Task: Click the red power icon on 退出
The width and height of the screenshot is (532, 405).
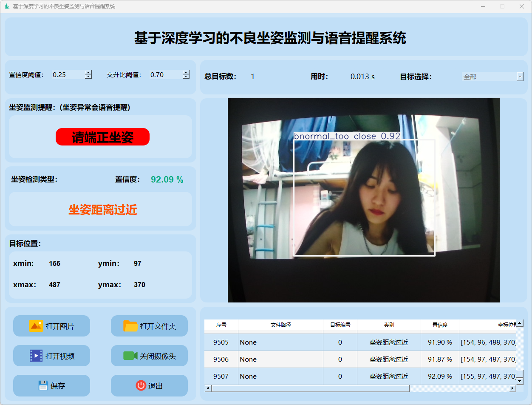Action: (141, 385)
